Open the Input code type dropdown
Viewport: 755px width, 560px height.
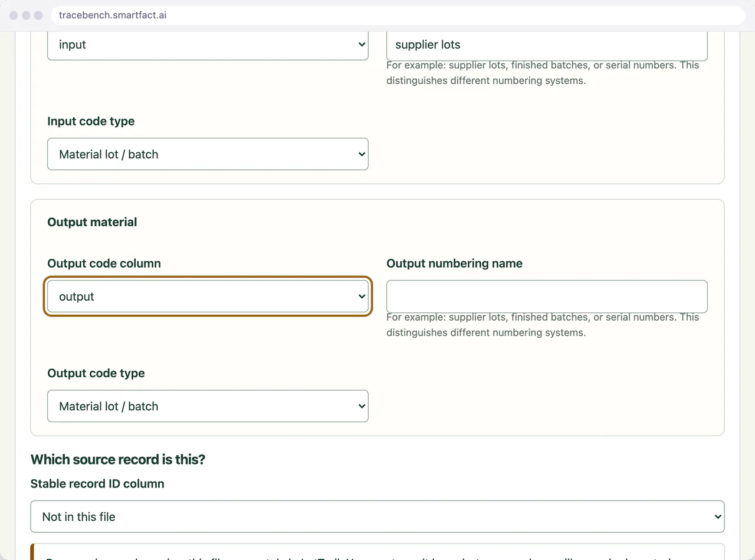(x=208, y=154)
